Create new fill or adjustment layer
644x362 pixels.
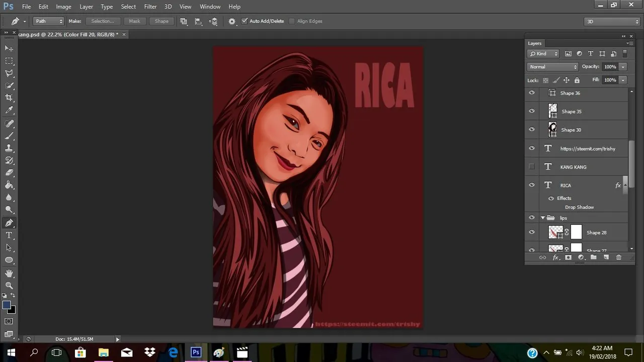pyautogui.click(x=581, y=257)
